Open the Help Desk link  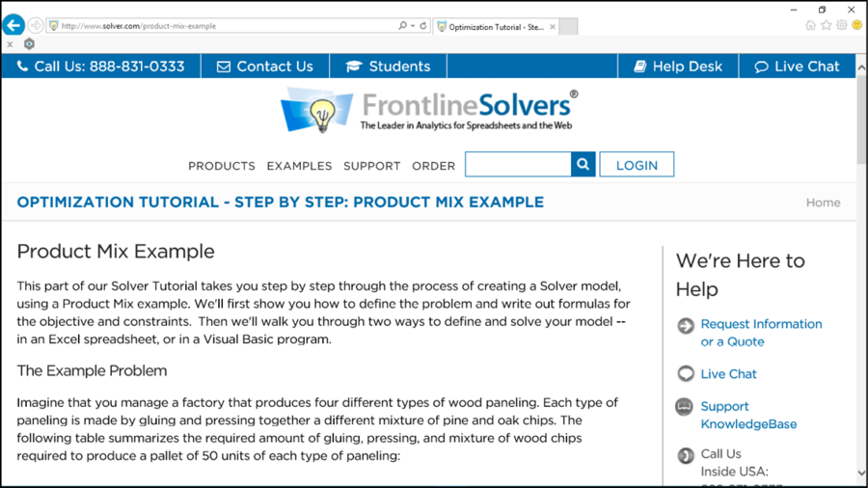(678, 67)
